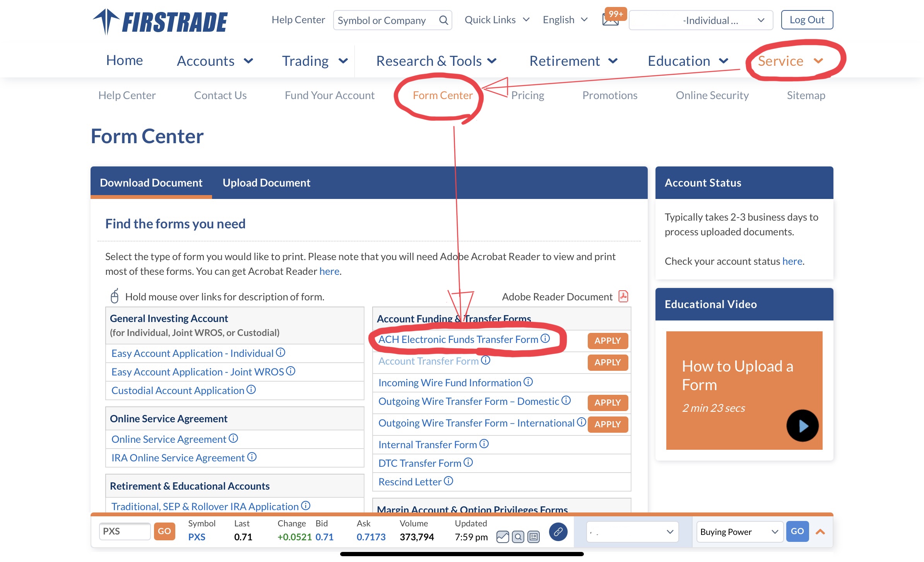924x562 pixels.
Task: Click the PXS symbol link in quote bar
Action: click(x=197, y=537)
